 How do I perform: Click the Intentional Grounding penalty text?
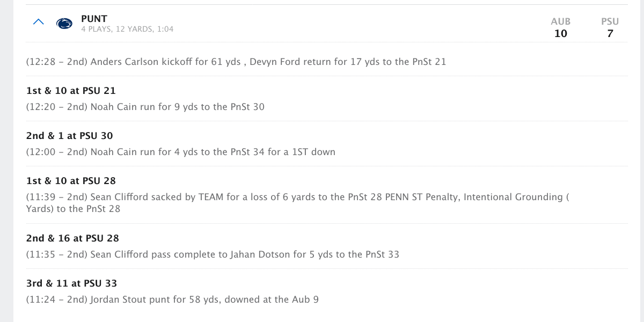(513, 197)
